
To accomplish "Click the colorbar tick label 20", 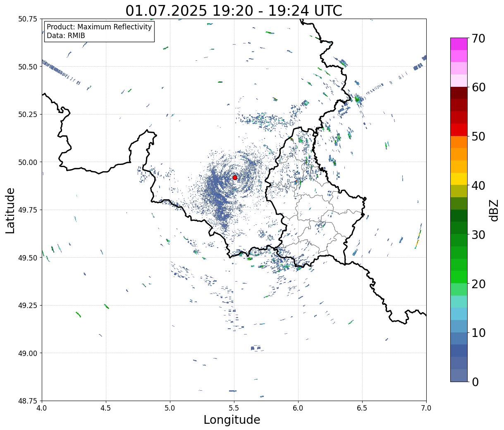I will click(478, 284).
